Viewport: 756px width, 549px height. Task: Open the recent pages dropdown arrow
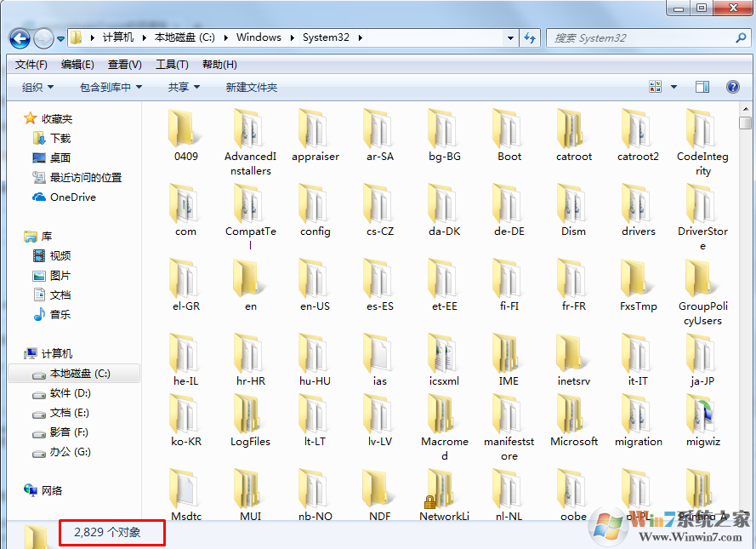pyautogui.click(x=60, y=38)
